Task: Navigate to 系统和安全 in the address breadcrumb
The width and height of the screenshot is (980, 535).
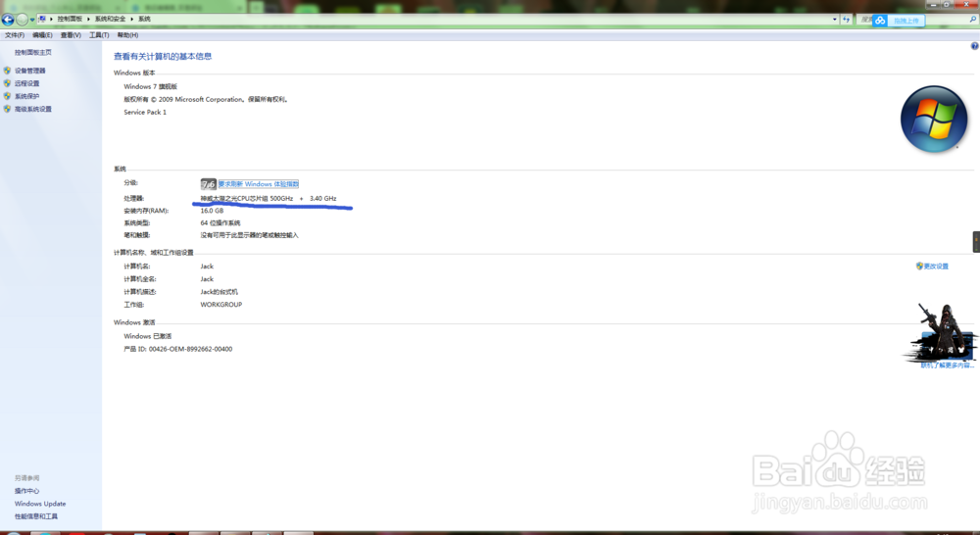Action: 110,19
